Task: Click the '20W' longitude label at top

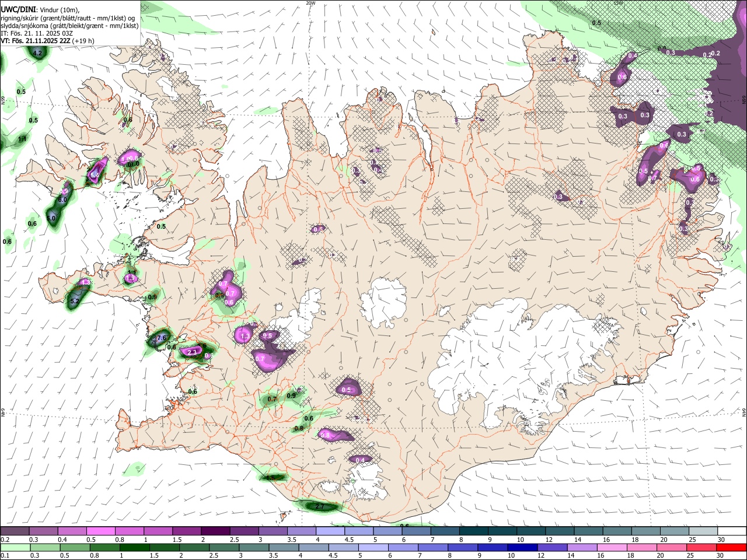Action: coord(310,3)
